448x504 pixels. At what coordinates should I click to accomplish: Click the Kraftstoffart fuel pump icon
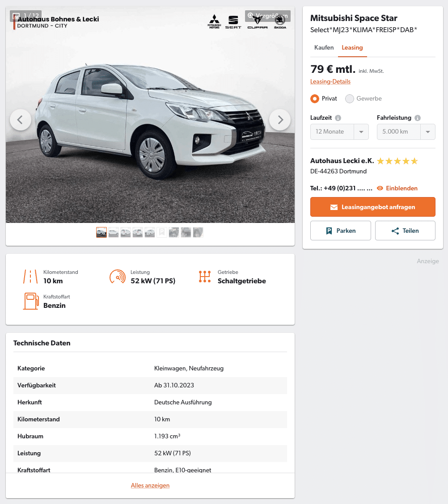(31, 301)
